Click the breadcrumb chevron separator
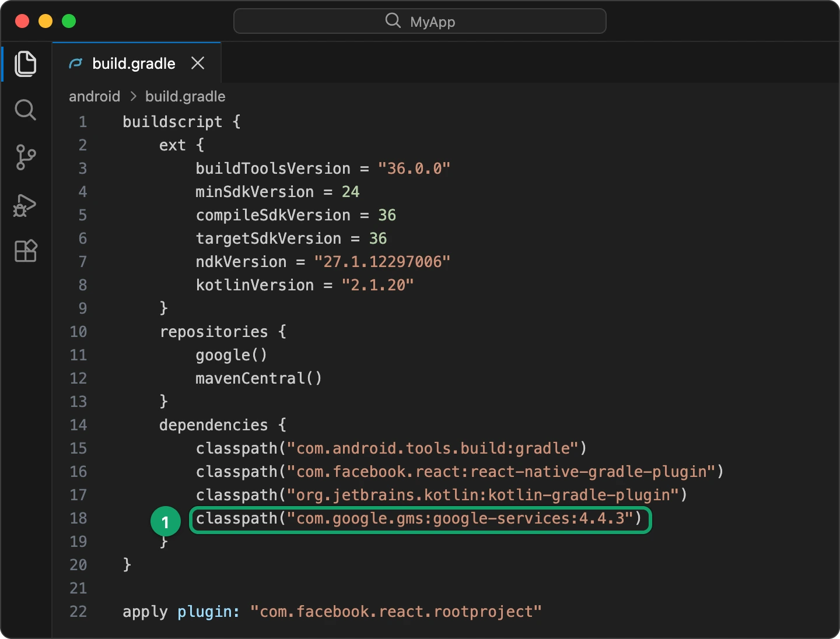 coord(133,96)
